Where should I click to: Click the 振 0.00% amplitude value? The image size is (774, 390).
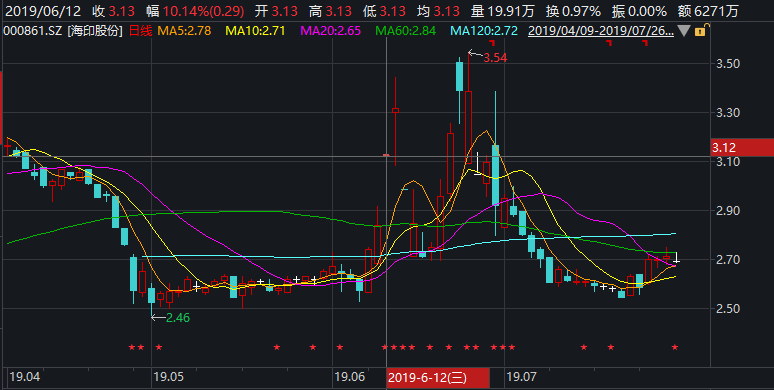tap(639, 11)
